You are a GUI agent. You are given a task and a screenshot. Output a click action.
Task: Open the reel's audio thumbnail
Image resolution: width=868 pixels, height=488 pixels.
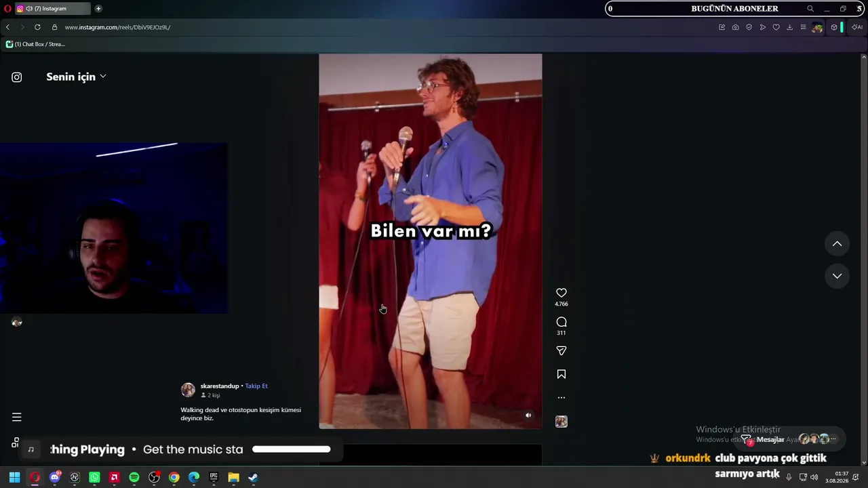tap(561, 422)
